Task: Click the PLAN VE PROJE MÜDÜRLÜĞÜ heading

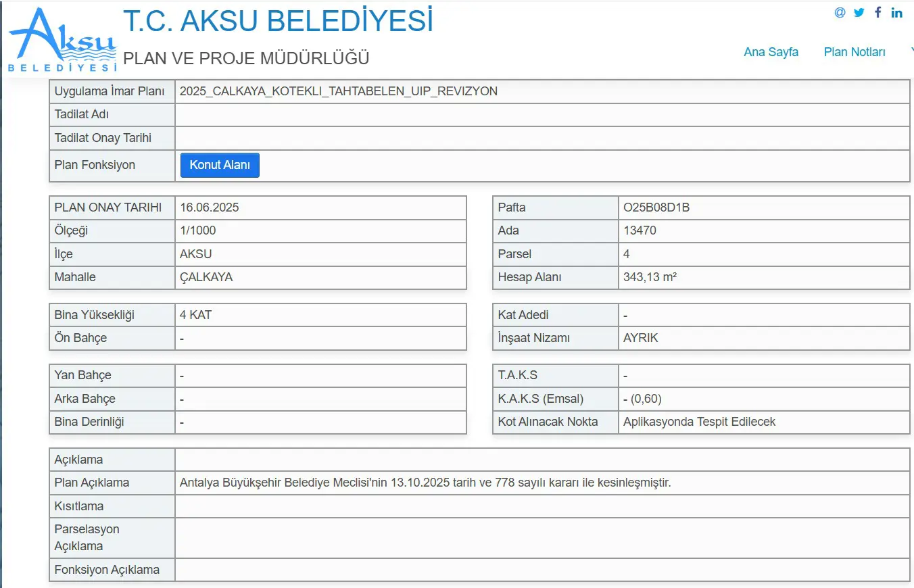Action: tap(246, 58)
